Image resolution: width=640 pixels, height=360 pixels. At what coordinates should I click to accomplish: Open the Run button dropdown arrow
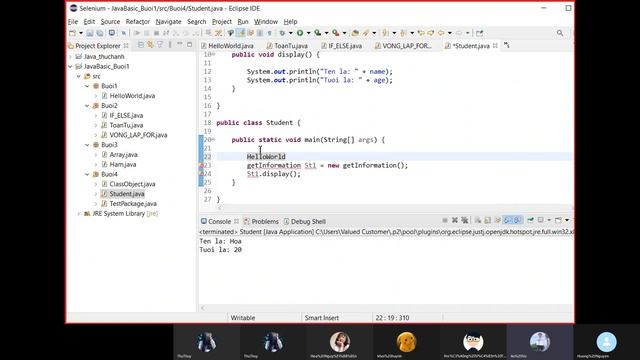click(309, 33)
